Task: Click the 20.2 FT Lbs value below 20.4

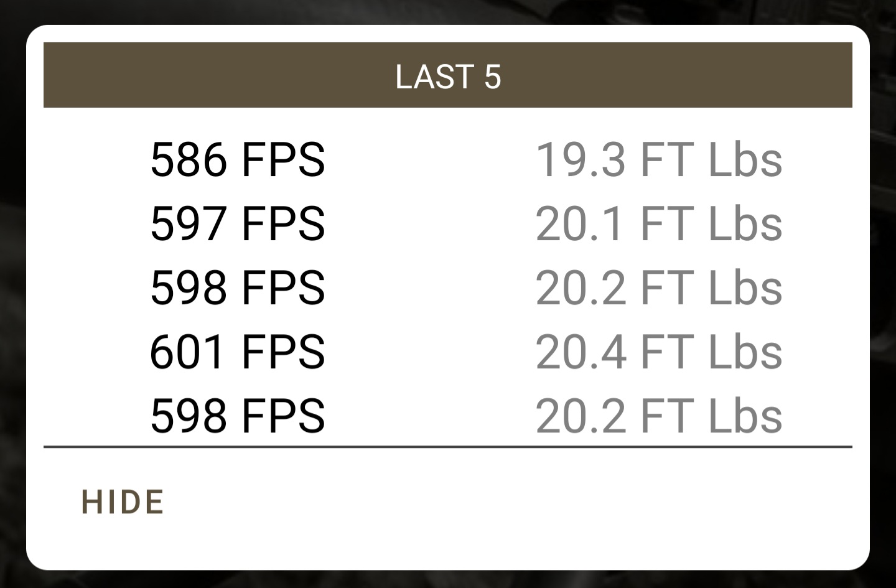Action: tap(659, 416)
